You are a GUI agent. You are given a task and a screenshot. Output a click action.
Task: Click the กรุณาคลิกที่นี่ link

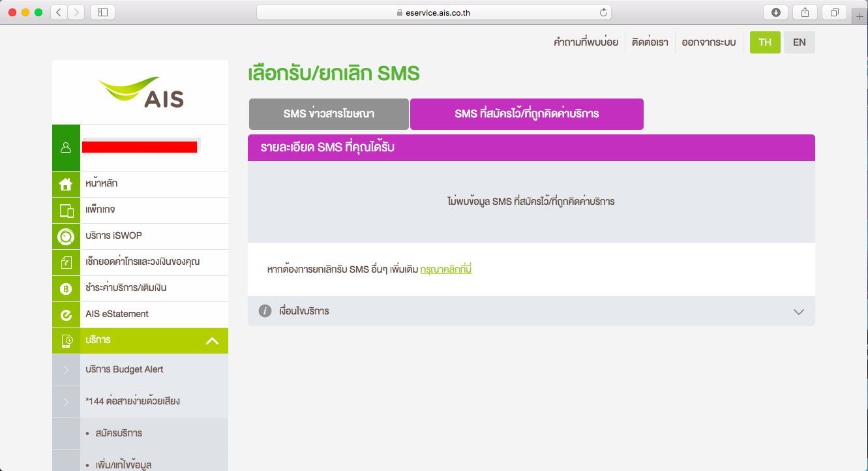446,269
